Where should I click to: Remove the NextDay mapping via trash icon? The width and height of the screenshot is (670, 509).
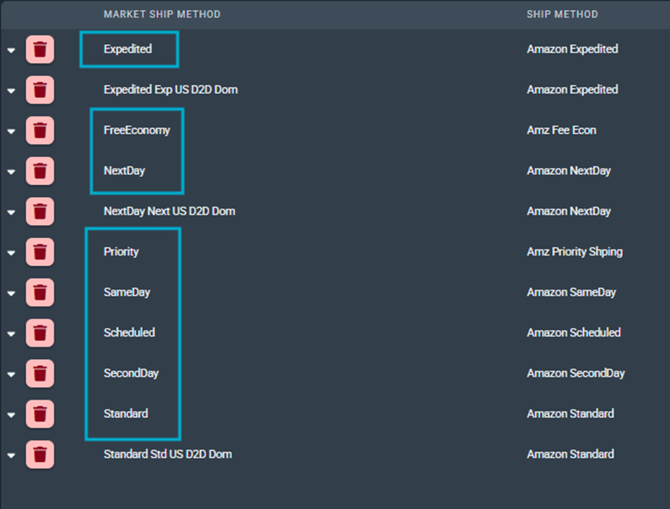click(x=39, y=171)
